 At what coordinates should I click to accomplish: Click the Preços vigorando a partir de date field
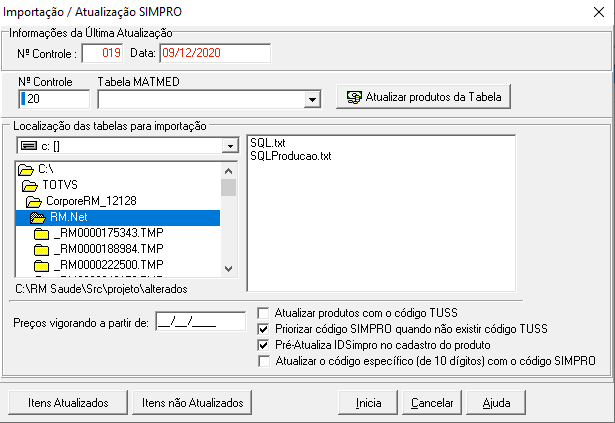point(200,321)
